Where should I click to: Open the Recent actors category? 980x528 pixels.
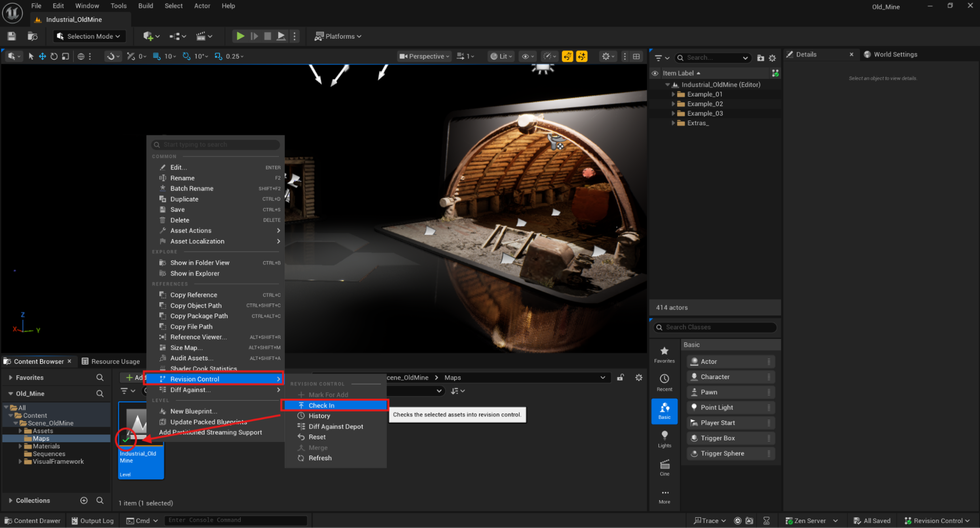pyautogui.click(x=664, y=382)
